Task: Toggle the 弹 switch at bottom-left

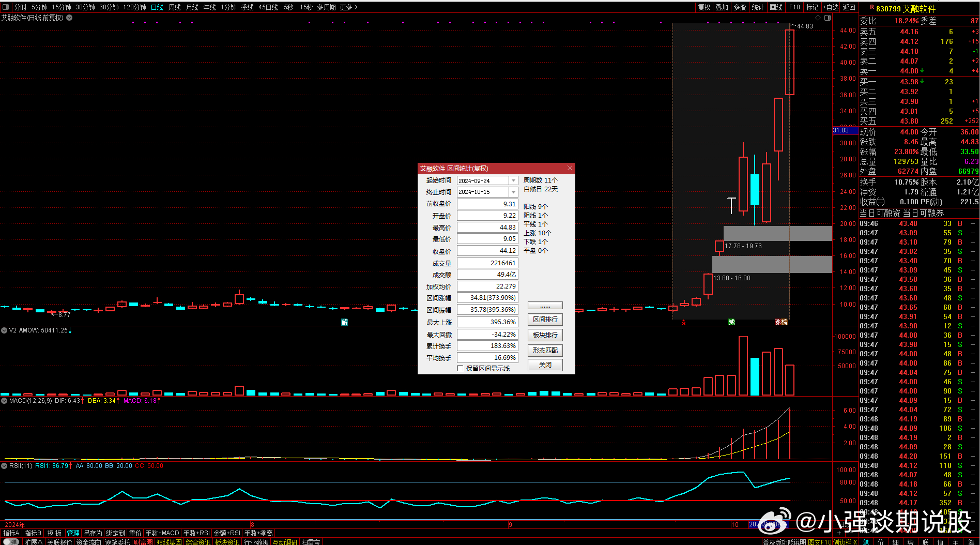Action: pos(10,541)
